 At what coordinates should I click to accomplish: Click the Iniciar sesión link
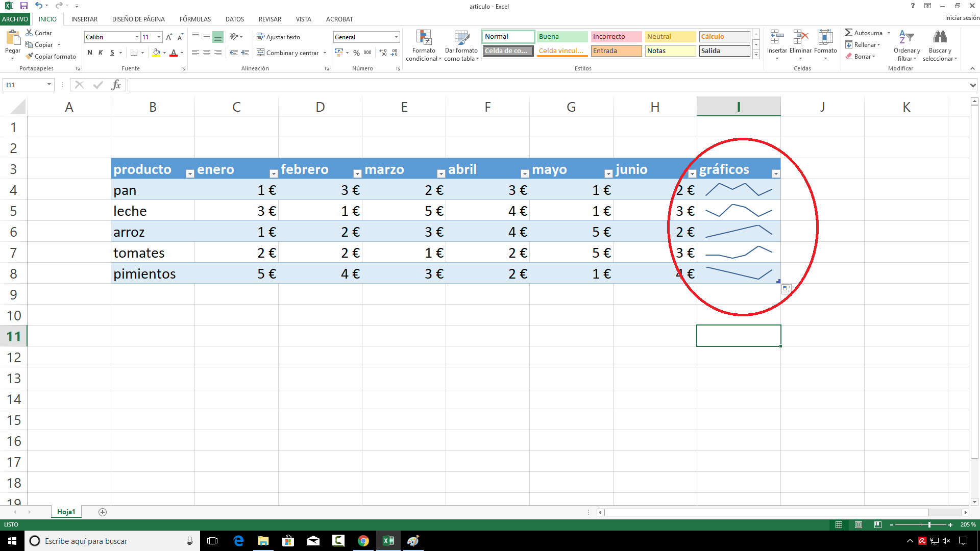coord(962,18)
